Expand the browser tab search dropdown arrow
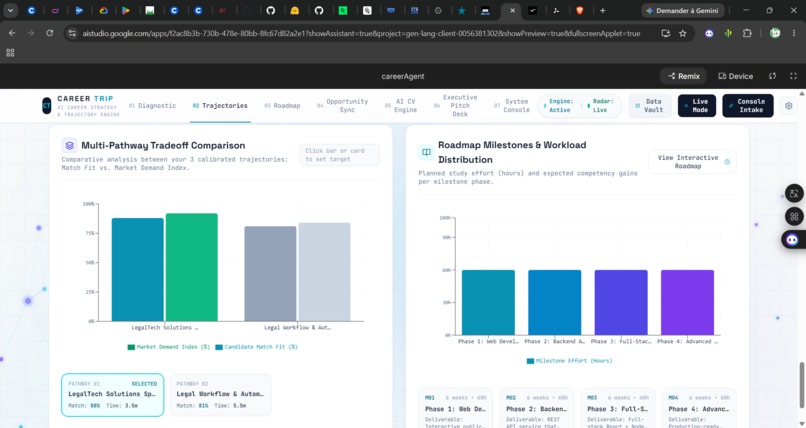This screenshot has height=428, width=806. click(10, 10)
